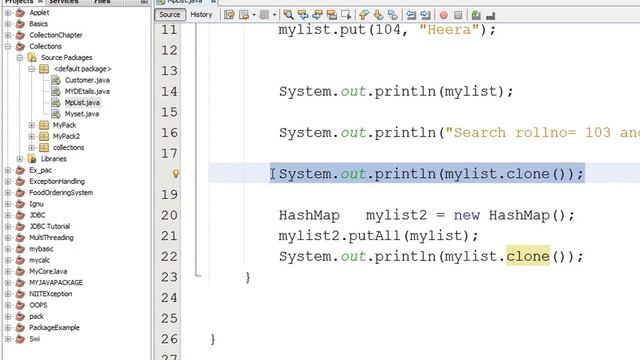Jump to the Last Edit location
The width and height of the screenshot is (640, 360).
pos(229,15)
